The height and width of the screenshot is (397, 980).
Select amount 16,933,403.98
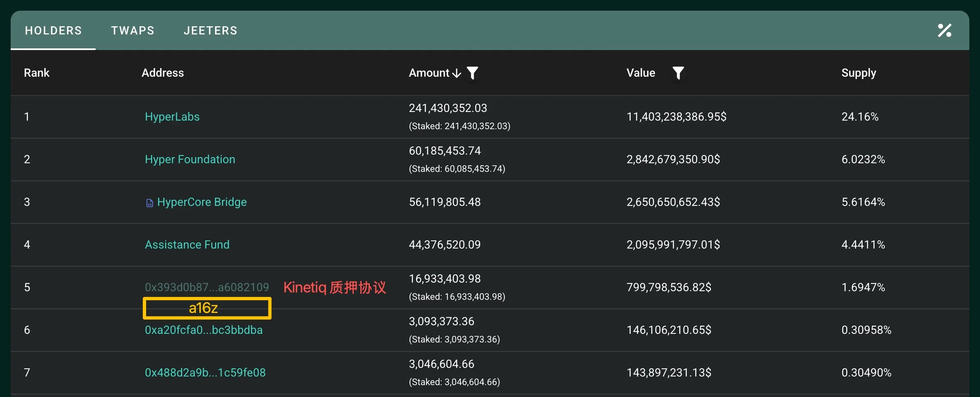(445, 279)
